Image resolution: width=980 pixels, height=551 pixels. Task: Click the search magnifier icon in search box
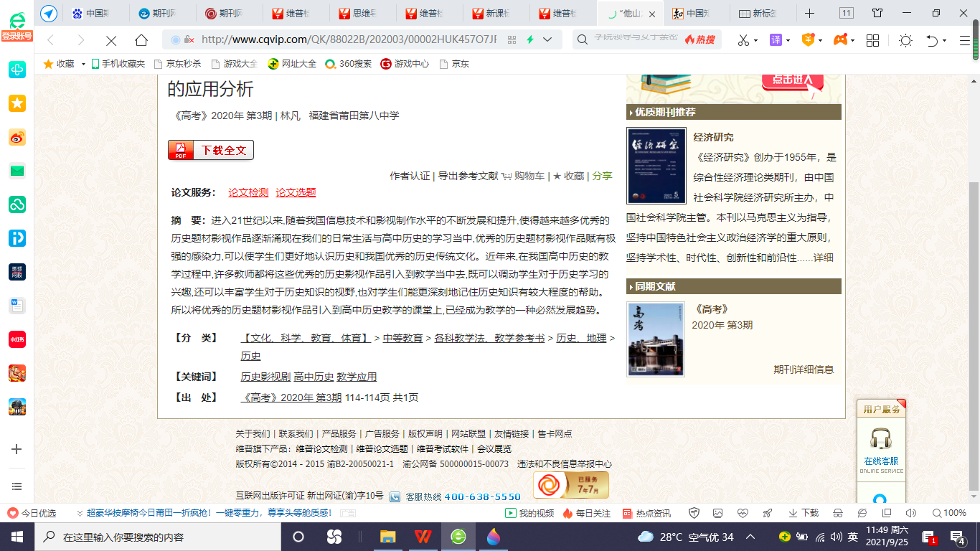(583, 40)
